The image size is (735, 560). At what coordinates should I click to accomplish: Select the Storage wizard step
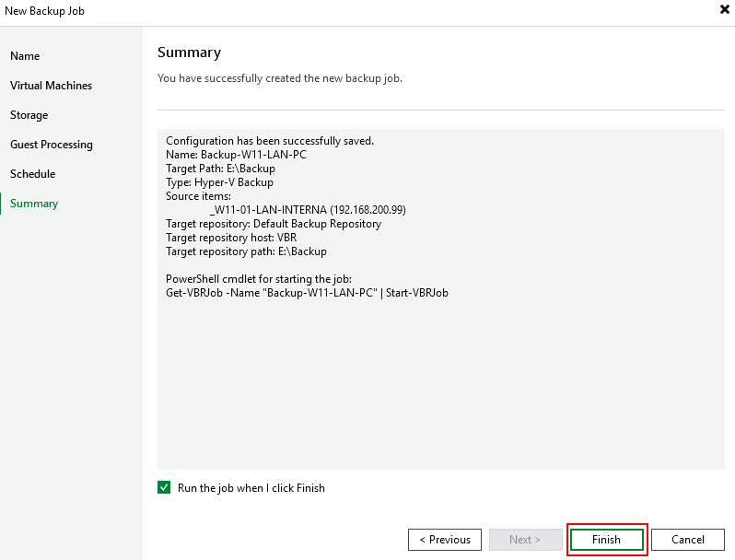29,115
